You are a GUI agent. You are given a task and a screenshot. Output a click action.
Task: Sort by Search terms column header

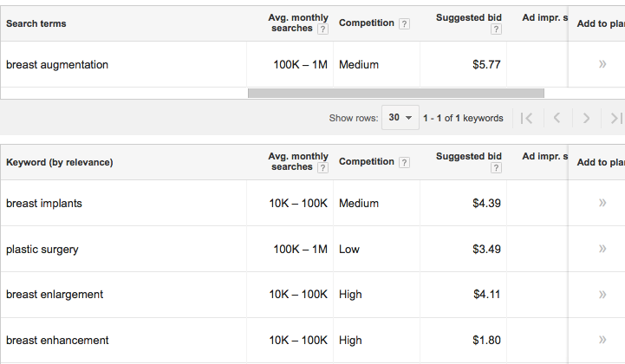pyautogui.click(x=36, y=23)
